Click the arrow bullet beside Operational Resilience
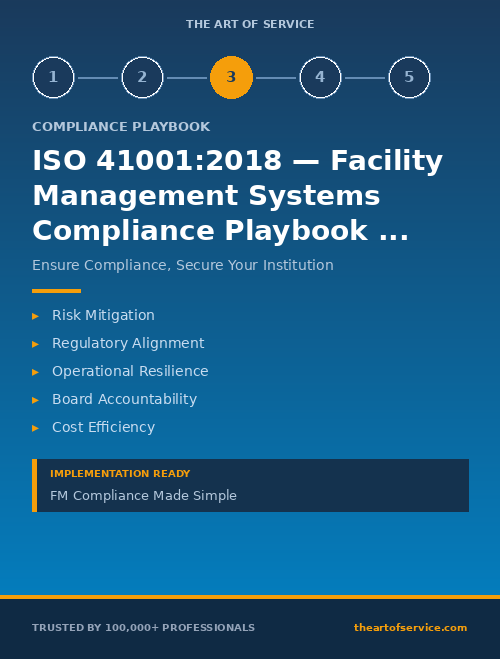 tap(35, 372)
